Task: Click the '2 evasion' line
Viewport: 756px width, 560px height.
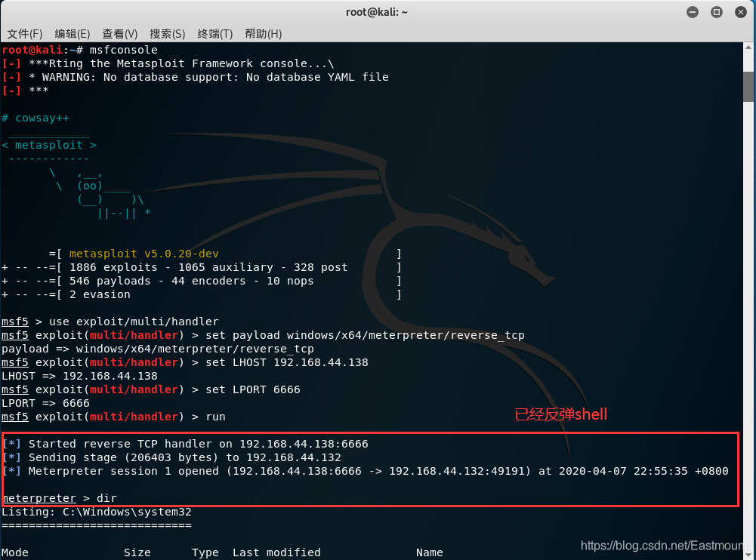Action: [x=201, y=294]
